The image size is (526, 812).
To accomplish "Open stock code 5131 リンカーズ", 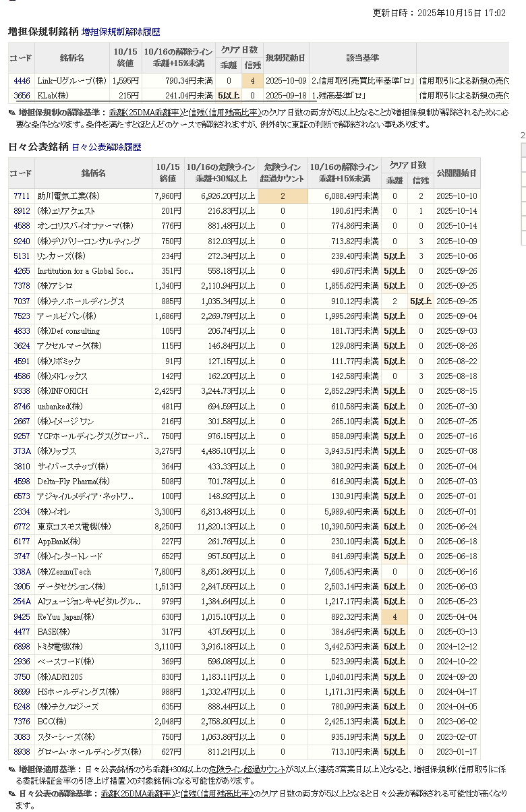I will click(22, 256).
